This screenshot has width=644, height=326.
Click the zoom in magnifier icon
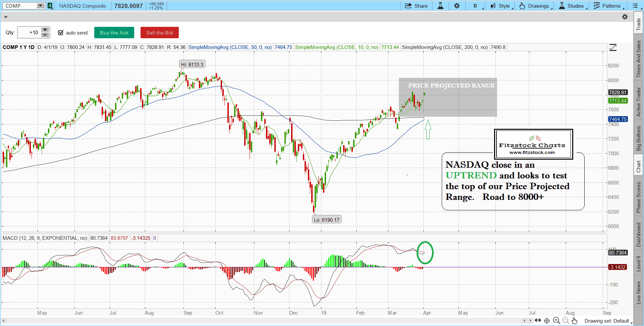tap(556, 321)
